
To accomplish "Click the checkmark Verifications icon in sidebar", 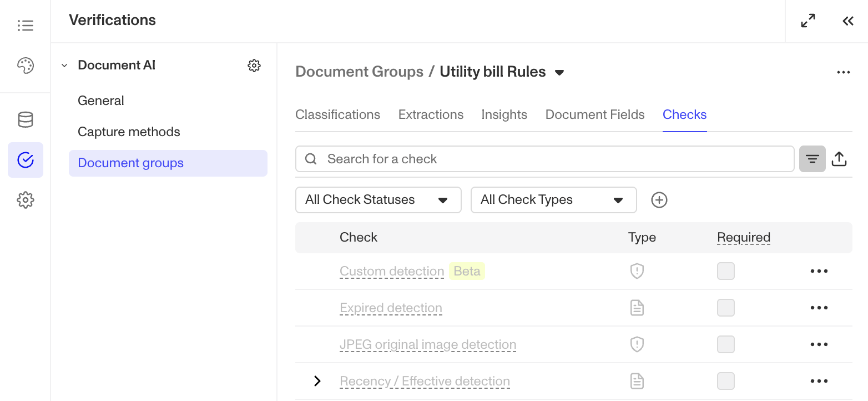I will pos(26,160).
